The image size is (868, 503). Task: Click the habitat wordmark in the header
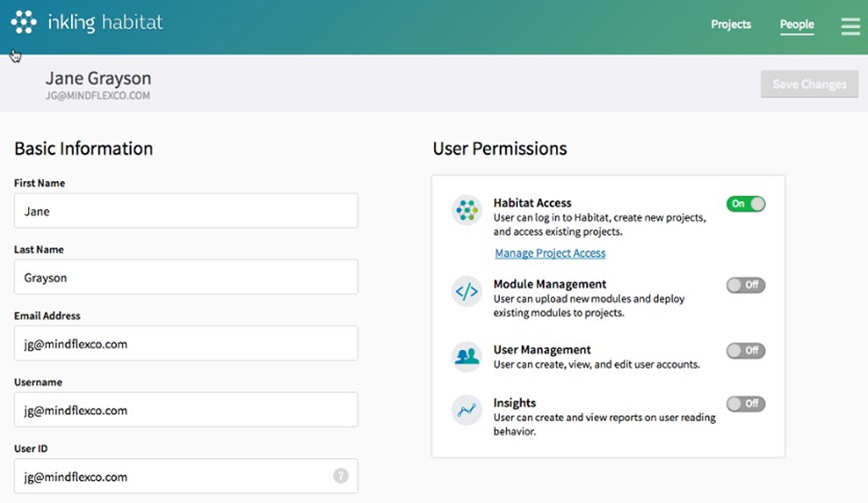(x=133, y=23)
